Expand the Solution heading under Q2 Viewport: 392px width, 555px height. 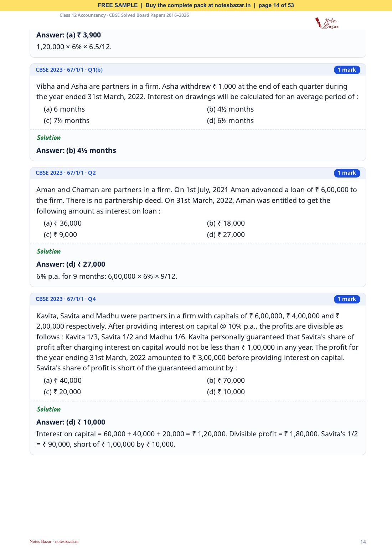48,251
